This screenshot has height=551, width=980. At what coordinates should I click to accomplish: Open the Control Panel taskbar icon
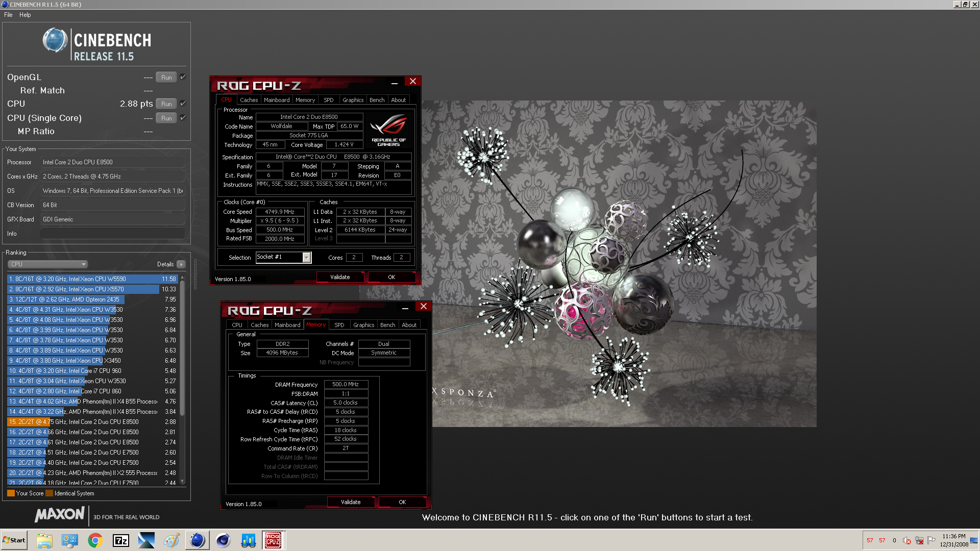click(70, 540)
